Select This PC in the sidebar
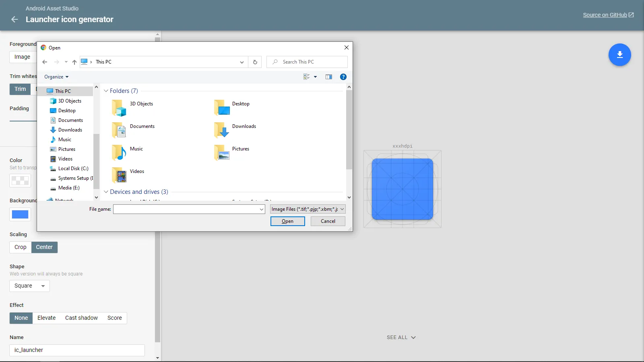Image resolution: width=644 pixels, height=362 pixels. point(63,91)
